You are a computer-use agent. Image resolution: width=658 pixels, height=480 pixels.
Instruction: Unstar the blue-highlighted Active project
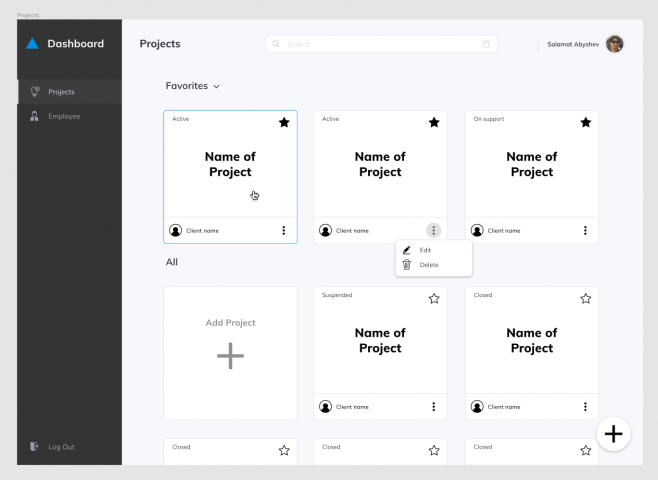(x=284, y=123)
